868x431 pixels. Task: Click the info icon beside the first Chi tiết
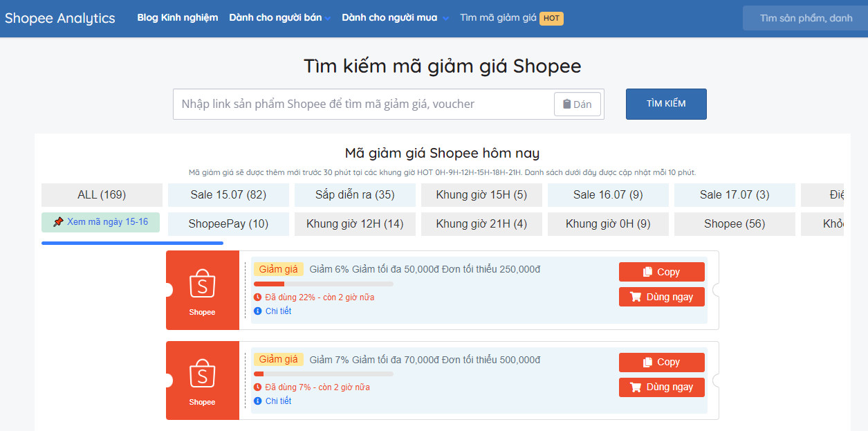pyautogui.click(x=258, y=311)
